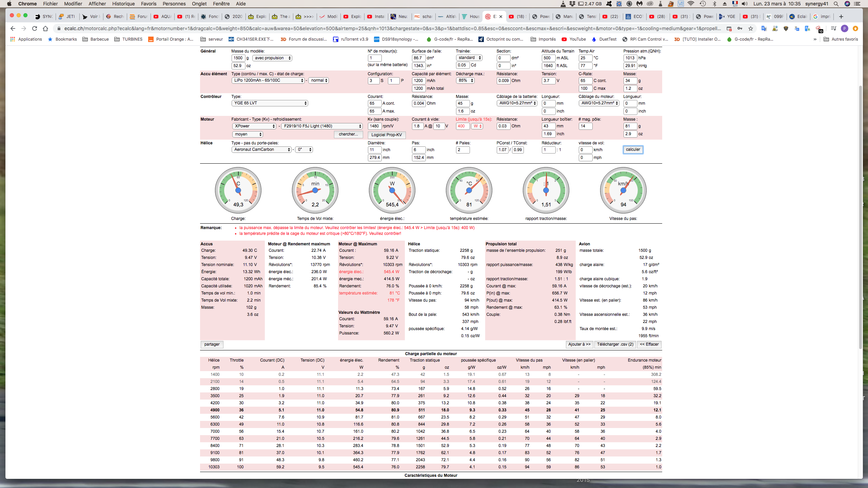The width and height of the screenshot is (868, 488).
Task: Open the Favoris menu
Action: point(149,4)
